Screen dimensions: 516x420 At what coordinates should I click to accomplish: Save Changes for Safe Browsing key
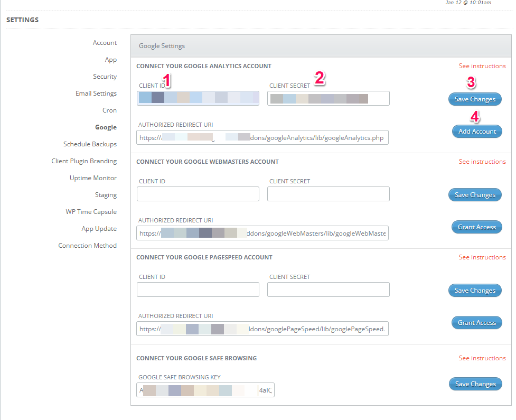click(475, 384)
